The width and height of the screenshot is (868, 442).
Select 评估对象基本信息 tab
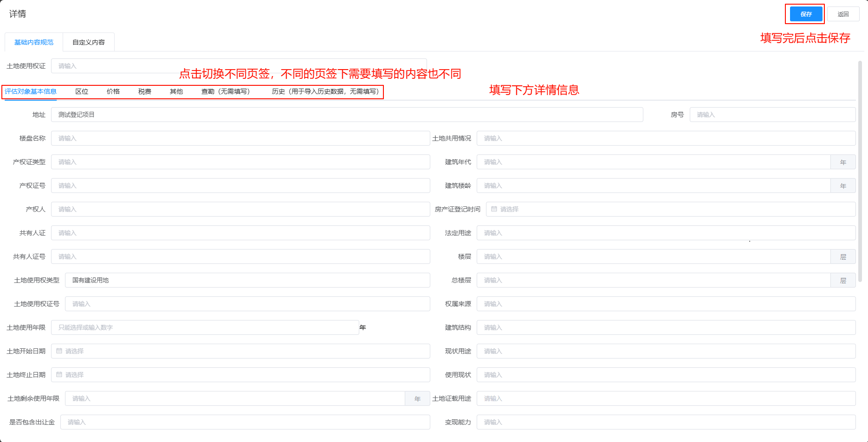30,91
